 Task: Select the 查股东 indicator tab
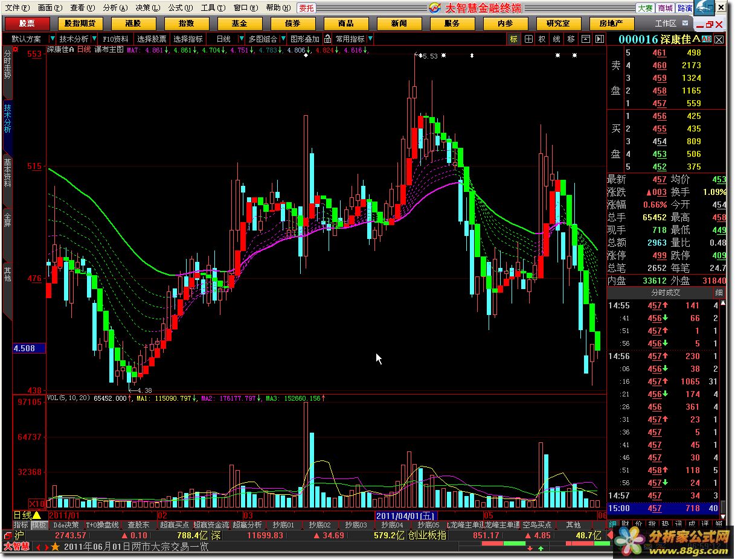pyautogui.click(x=138, y=525)
